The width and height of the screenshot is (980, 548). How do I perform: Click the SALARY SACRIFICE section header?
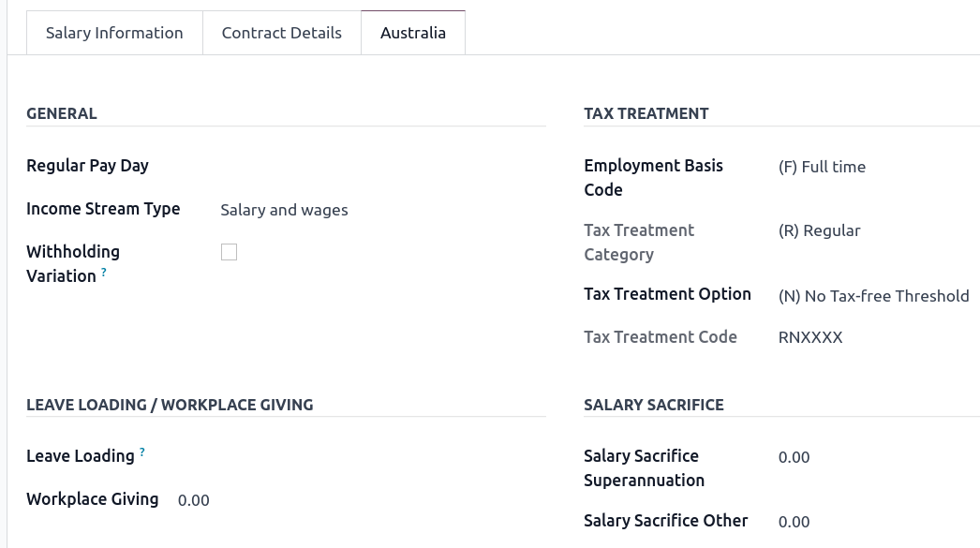pyautogui.click(x=653, y=404)
